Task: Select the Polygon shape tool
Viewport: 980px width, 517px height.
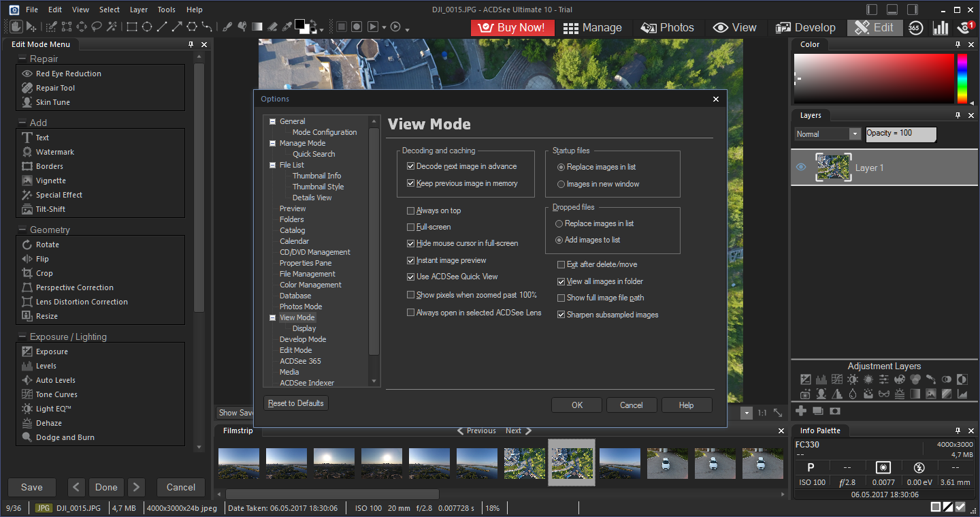Action: click(x=192, y=27)
